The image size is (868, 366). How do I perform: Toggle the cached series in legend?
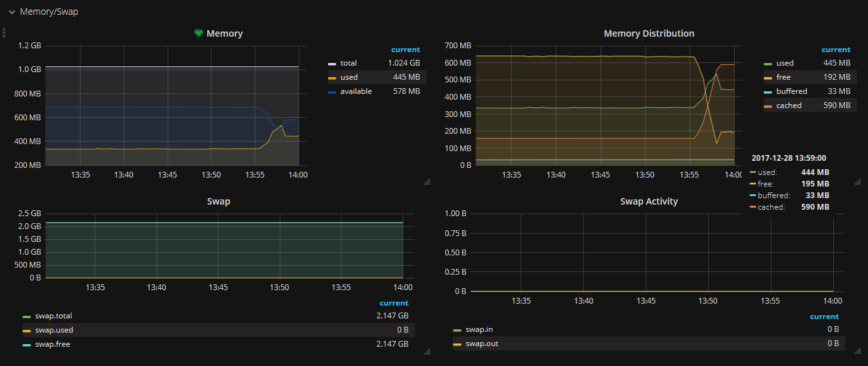(x=789, y=105)
